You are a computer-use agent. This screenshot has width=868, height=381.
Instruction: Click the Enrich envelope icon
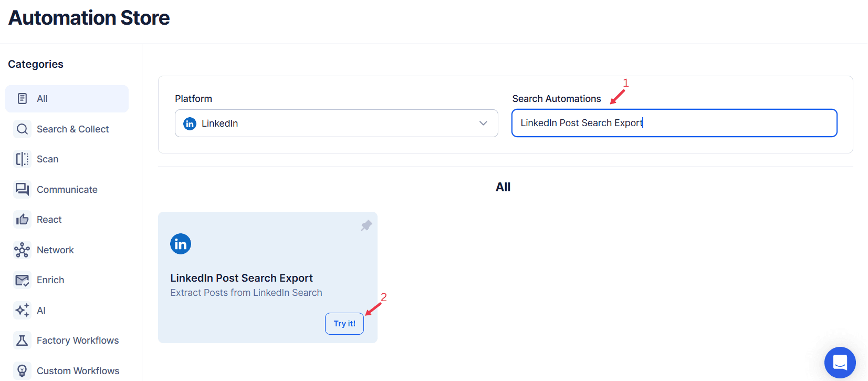(22, 280)
